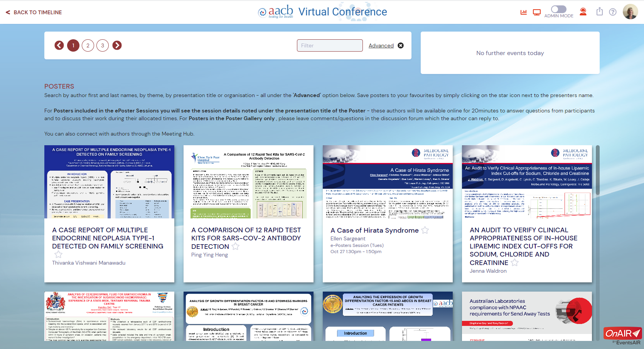
Task: Click author Ellen Sargeant
Action: (348, 238)
